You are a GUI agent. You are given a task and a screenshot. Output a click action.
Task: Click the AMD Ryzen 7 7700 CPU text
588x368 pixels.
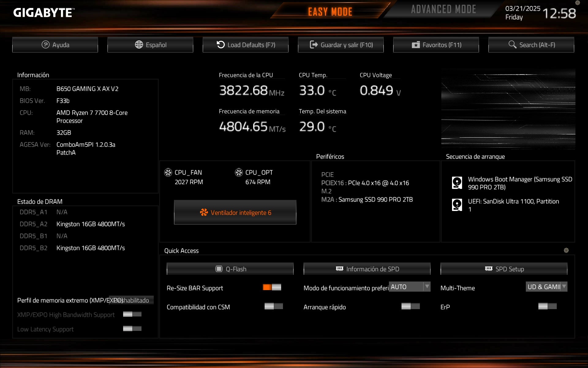(x=92, y=117)
